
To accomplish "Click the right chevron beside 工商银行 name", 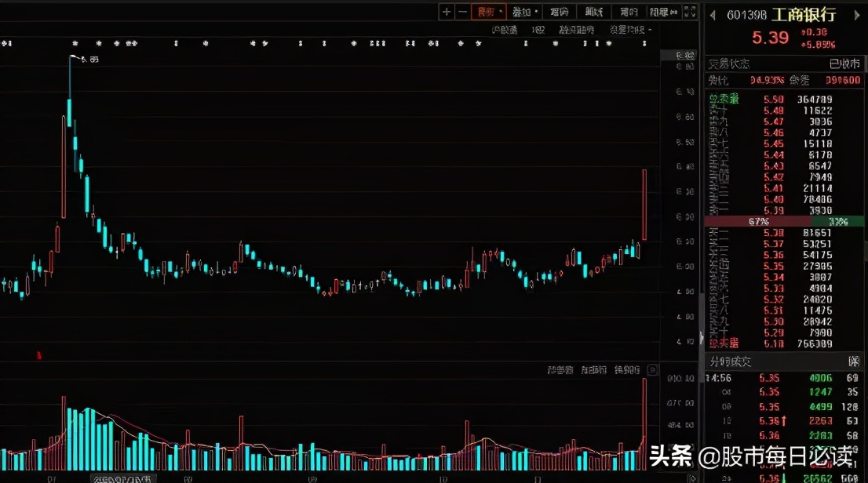I will [x=856, y=13].
